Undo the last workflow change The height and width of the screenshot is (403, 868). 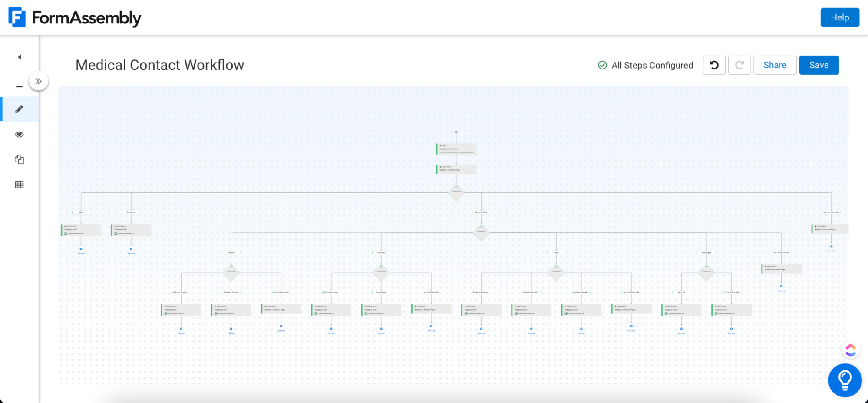click(x=714, y=65)
